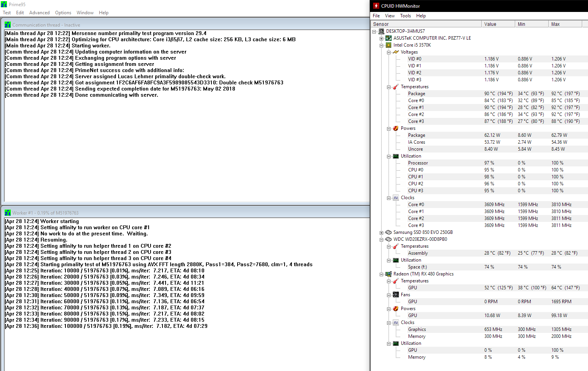Screen dimensions: 588x371
Task: Click the CPU Clocks waveform icon
Action: [396, 198]
